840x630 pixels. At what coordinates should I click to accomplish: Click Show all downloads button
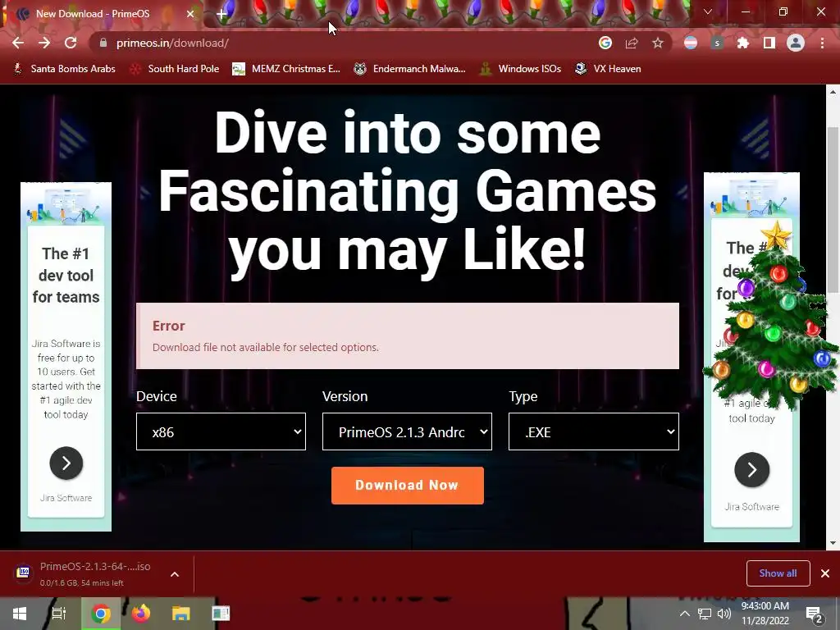[x=778, y=573]
